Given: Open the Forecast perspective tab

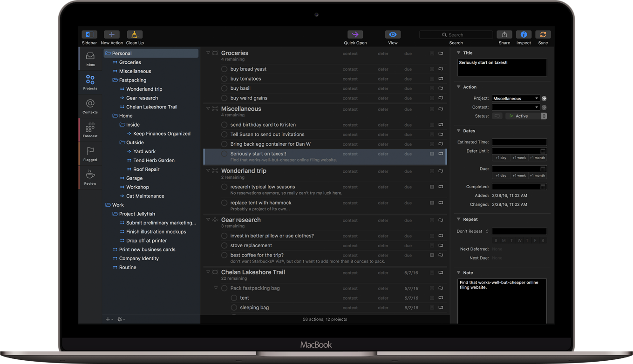Looking at the screenshot, I should (x=90, y=130).
